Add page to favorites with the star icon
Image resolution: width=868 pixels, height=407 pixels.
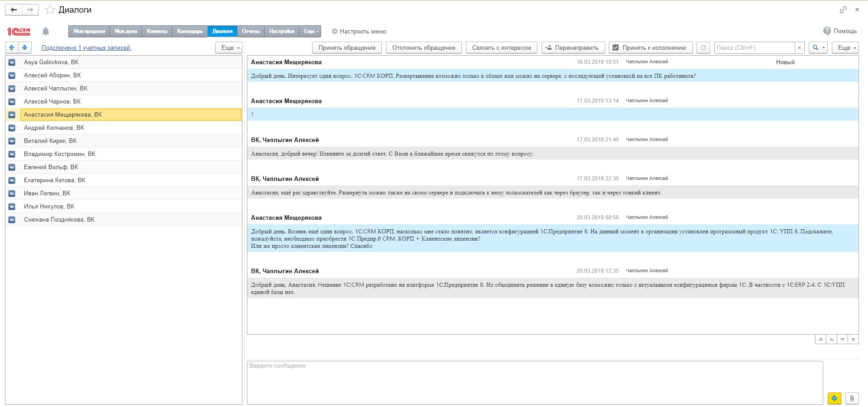coord(50,10)
